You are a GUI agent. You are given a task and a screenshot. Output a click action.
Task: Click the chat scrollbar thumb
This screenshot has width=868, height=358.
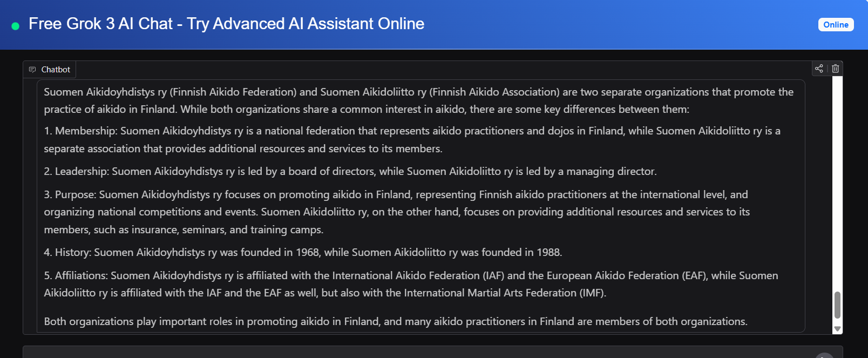click(x=837, y=305)
